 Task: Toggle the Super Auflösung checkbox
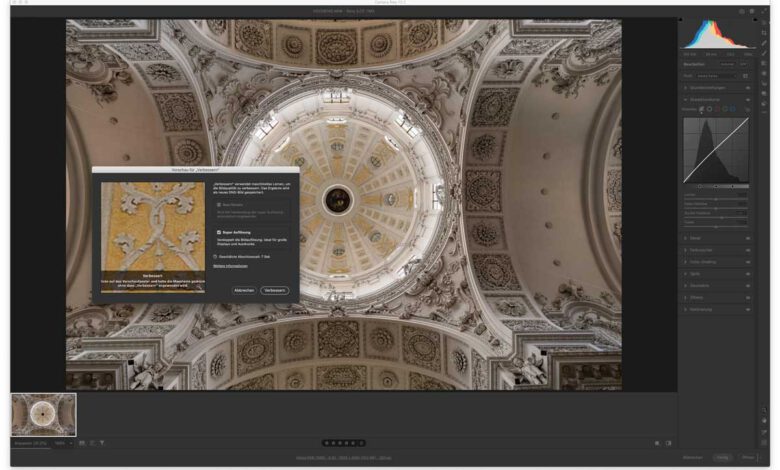click(219, 232)
